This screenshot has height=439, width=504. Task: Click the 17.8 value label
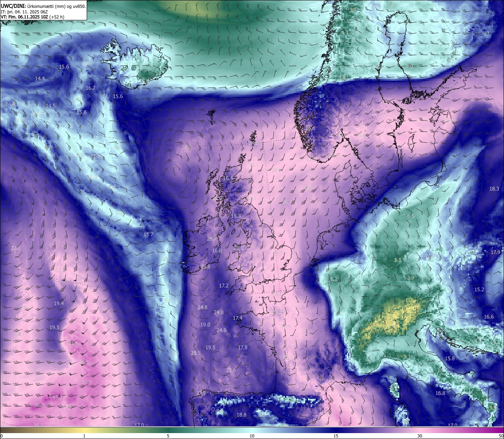tap(243, 348)
